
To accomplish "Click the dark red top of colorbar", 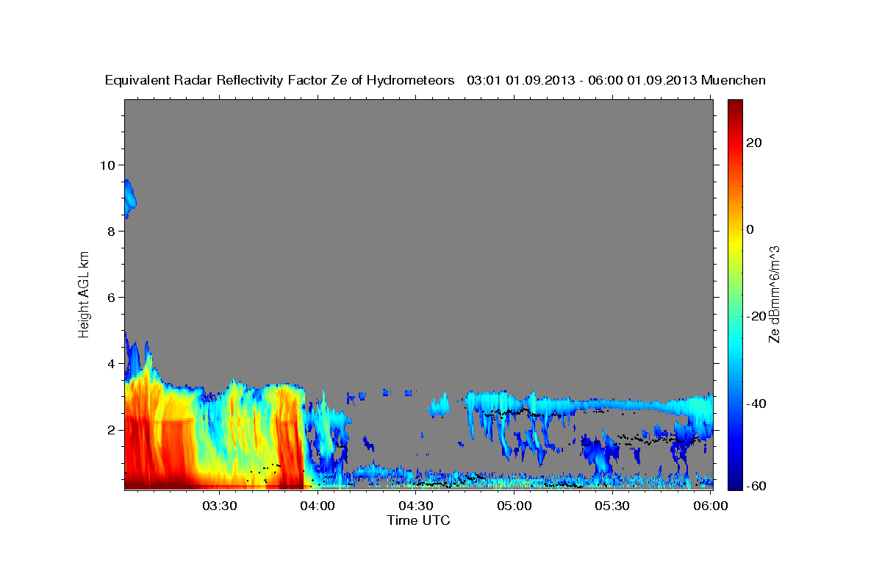I will point(735,107).
